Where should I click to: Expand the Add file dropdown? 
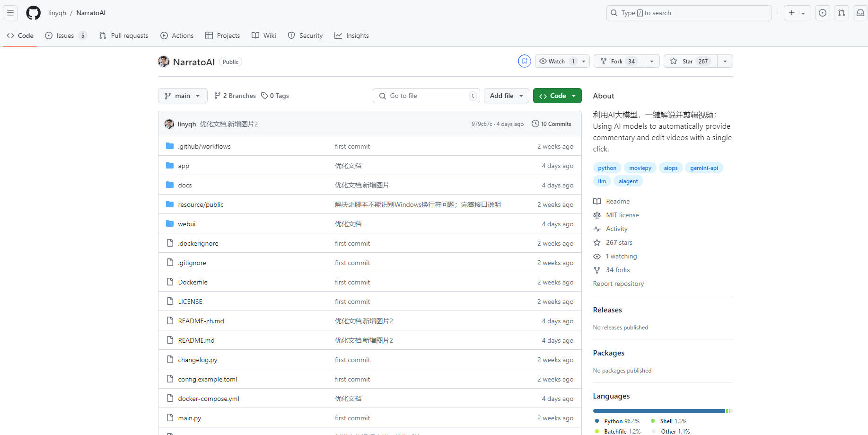[x=506, y=96]
